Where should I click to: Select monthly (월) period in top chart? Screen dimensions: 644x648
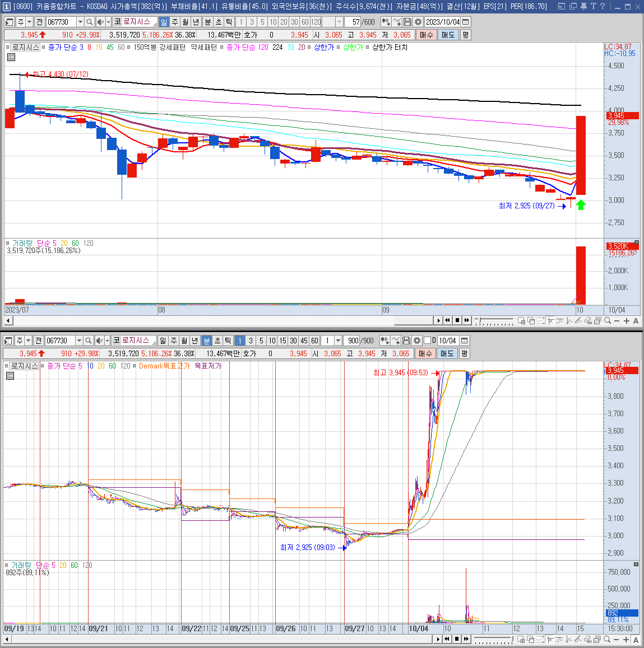click(x=186, y=22)
